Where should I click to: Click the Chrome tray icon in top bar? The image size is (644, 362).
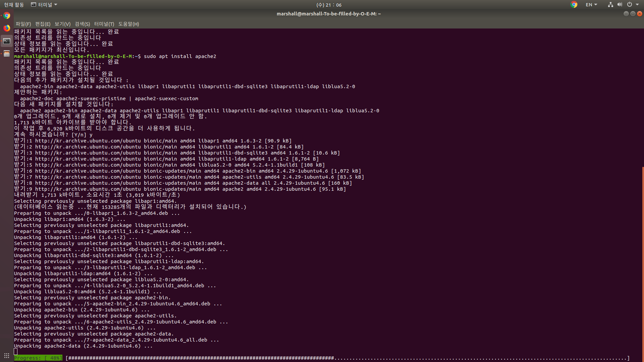[574, 5]
